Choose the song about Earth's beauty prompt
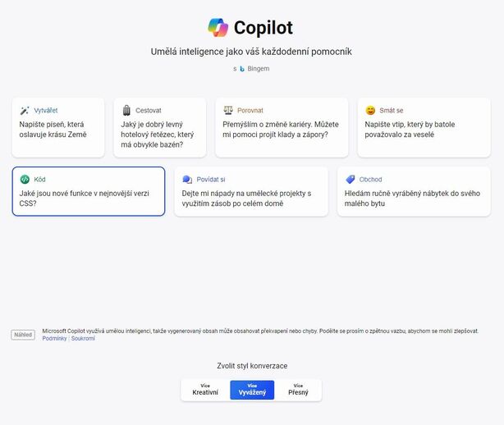This screenshot has width=504, height=425. click(x=57, y=129)
